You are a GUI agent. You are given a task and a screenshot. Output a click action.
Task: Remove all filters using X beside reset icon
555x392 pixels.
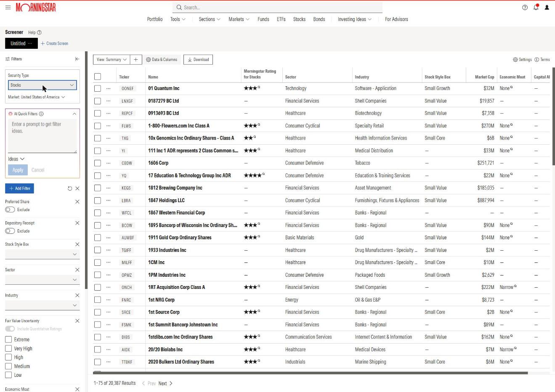(x=77, y=188)
